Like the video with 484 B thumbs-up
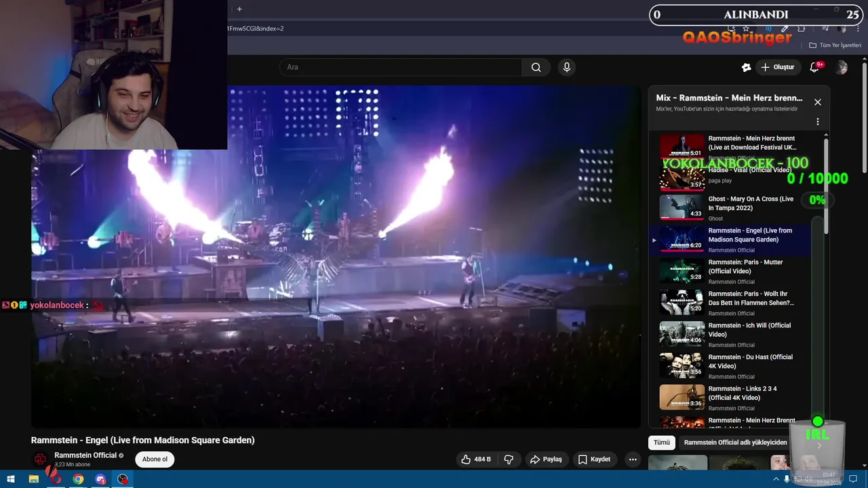The image size is (868, 488). [475, 459]
